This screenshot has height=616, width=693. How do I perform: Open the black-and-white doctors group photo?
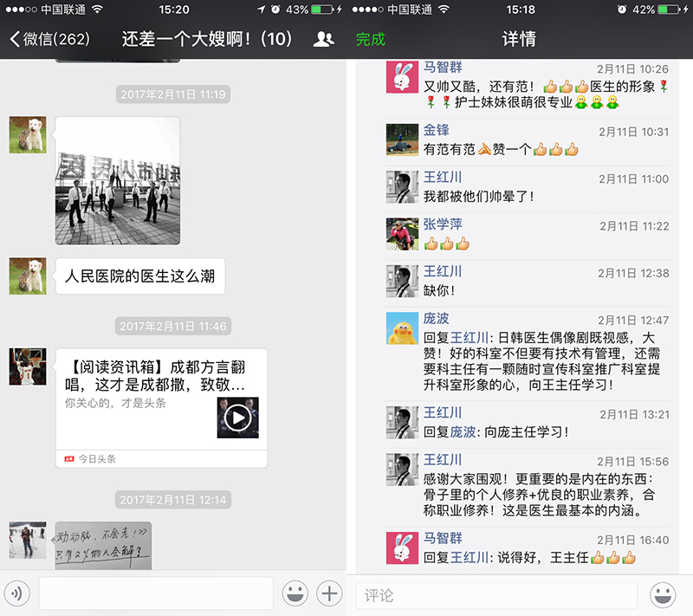tap(118, 180)
